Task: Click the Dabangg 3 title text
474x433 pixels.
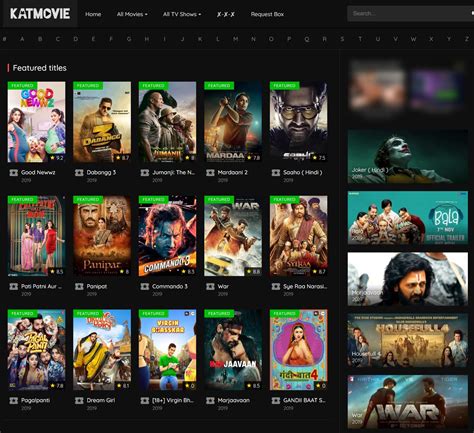Action: point(101,172)
